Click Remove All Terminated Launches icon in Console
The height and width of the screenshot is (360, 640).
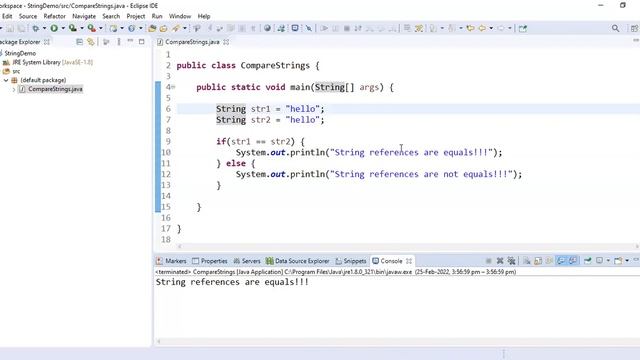point(511,260)
